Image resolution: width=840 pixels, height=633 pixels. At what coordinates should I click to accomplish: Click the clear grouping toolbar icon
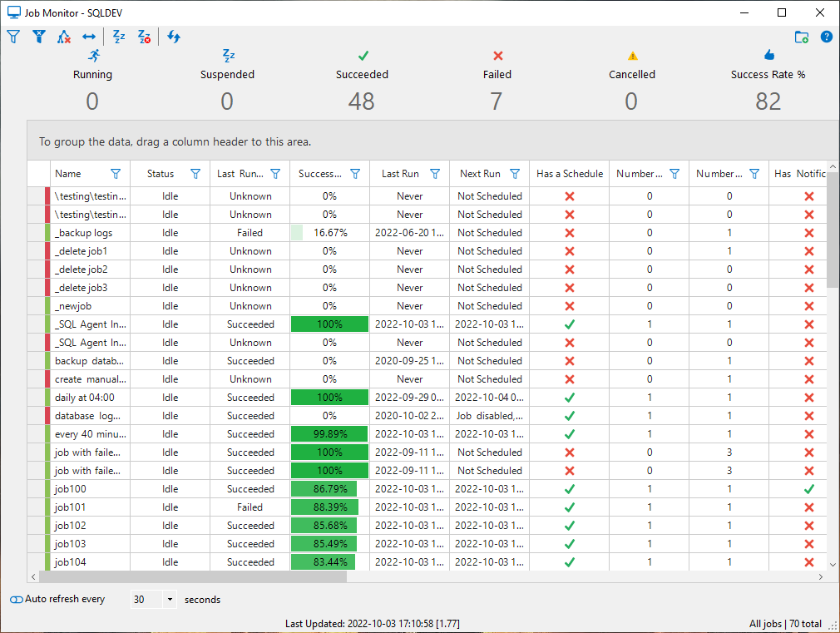click(x=64, y=37)
